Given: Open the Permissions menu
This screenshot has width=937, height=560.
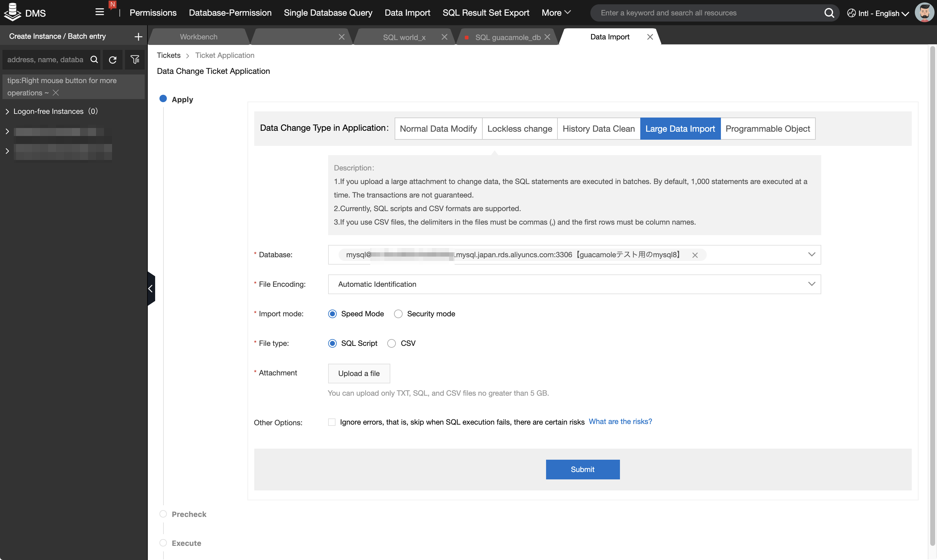Looking at the screenshot, I should click(153, 13).
